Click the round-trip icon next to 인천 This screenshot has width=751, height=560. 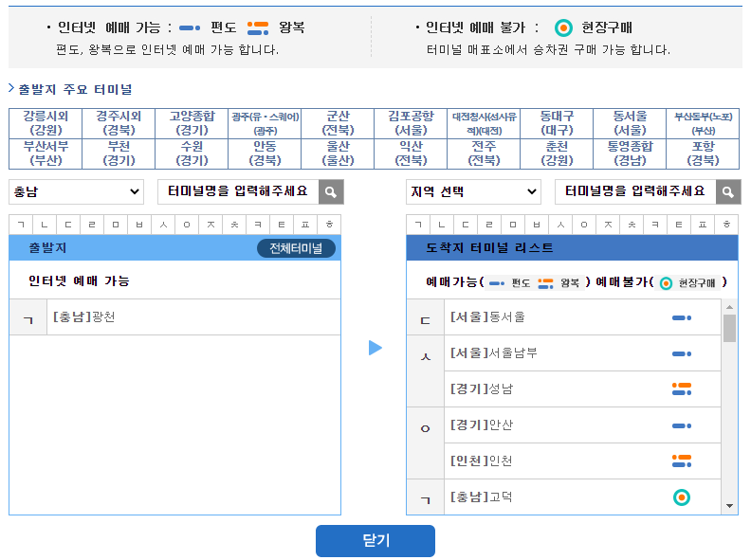[682, 461]
